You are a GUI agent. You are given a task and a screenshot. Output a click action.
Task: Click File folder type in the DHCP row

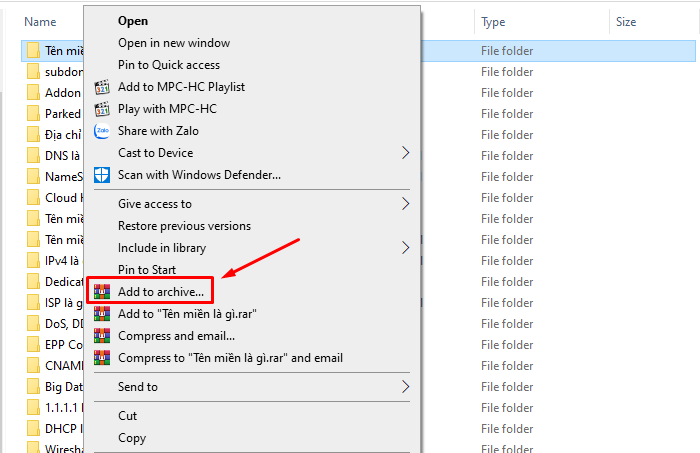(x=507, y=429)
